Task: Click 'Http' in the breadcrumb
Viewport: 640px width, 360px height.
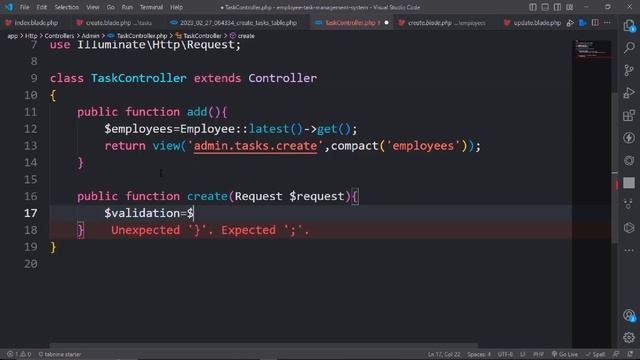Action: pyautogui.click(x=31, y=36)
